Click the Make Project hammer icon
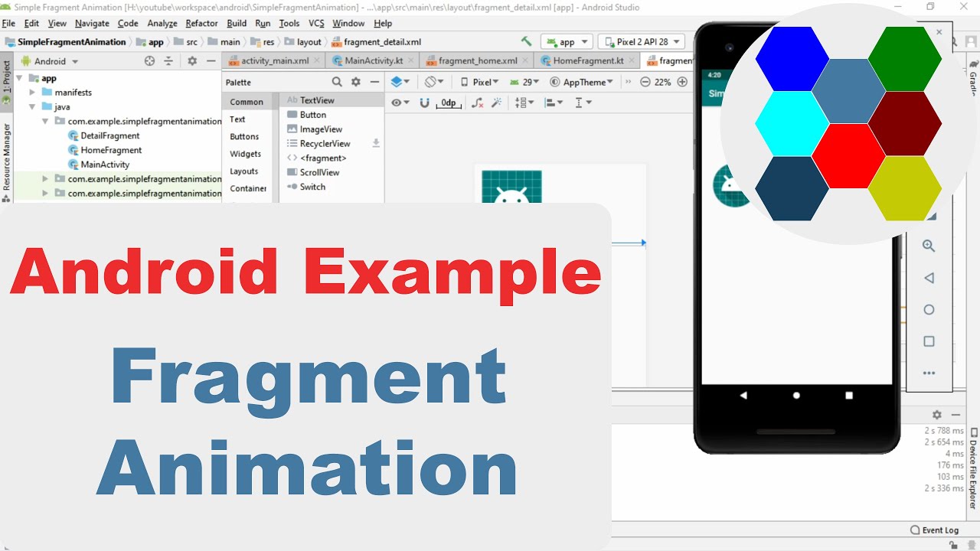This screenshot has height=551, width=980. (526, 41)
